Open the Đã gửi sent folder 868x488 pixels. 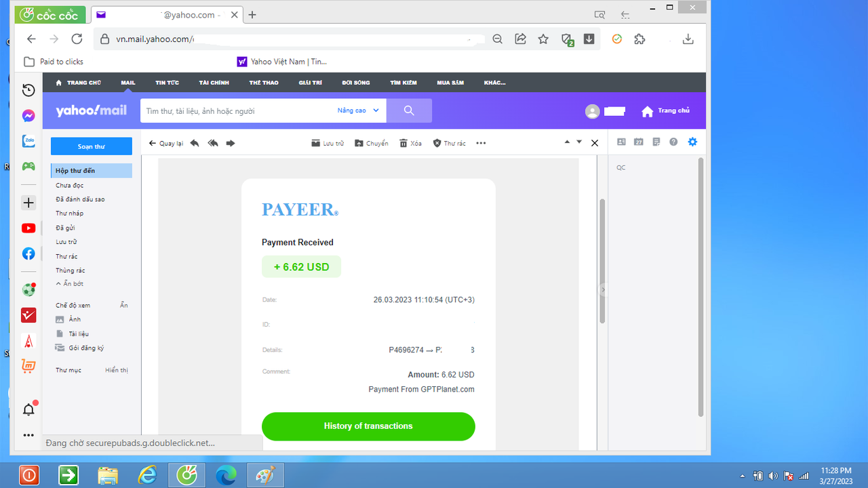pyautogui.click(x=65, y=228)
